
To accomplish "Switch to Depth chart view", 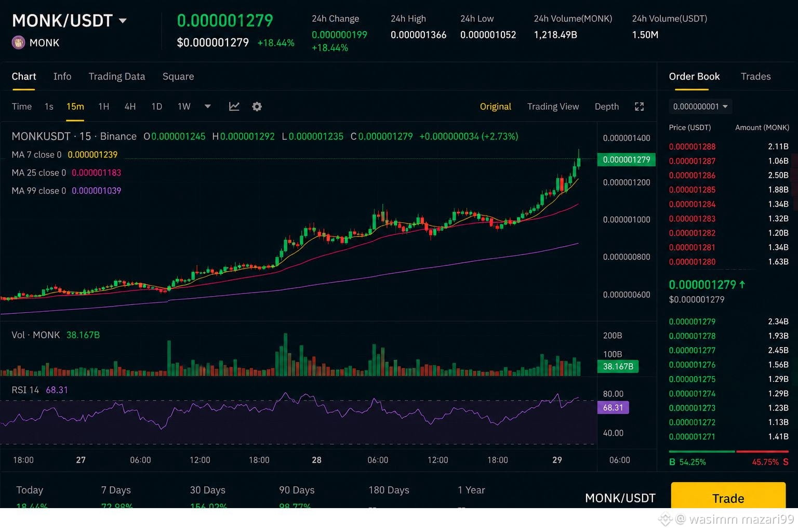I will click(x=607, y=107).
